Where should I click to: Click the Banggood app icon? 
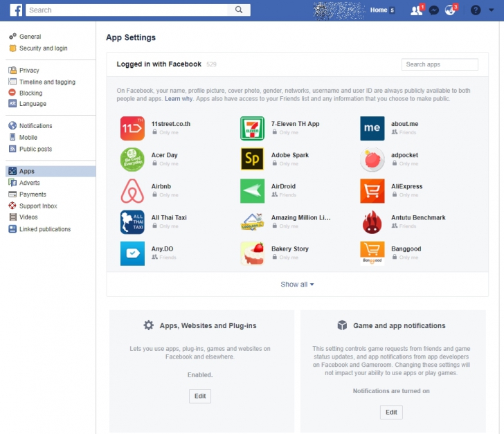click(x=372, y=253)
